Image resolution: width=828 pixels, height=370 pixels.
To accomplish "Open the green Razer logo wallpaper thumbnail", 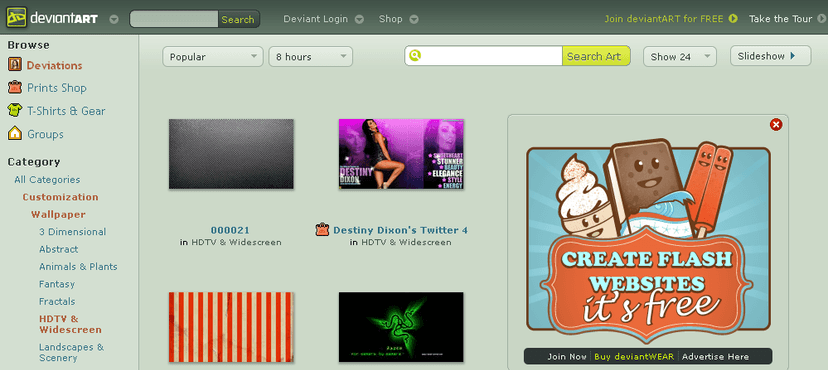I will click(x=401, y=327).
